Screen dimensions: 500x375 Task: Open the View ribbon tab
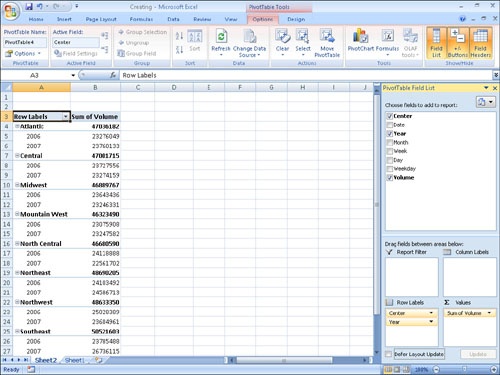(x=231, y=19)
